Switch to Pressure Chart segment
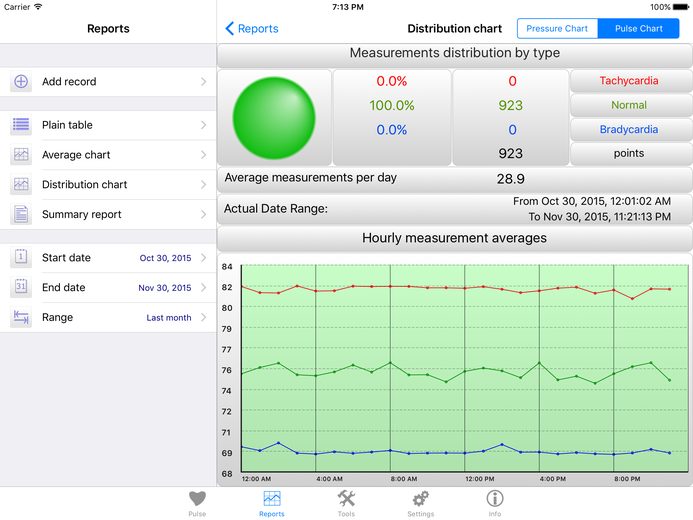The width and height of the screenshot is (693, 520). (x=557, y=28)
